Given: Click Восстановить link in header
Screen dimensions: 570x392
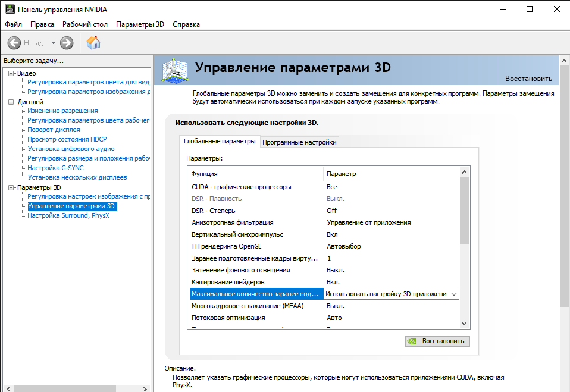Looking at the screenshot, I should 528,79.
